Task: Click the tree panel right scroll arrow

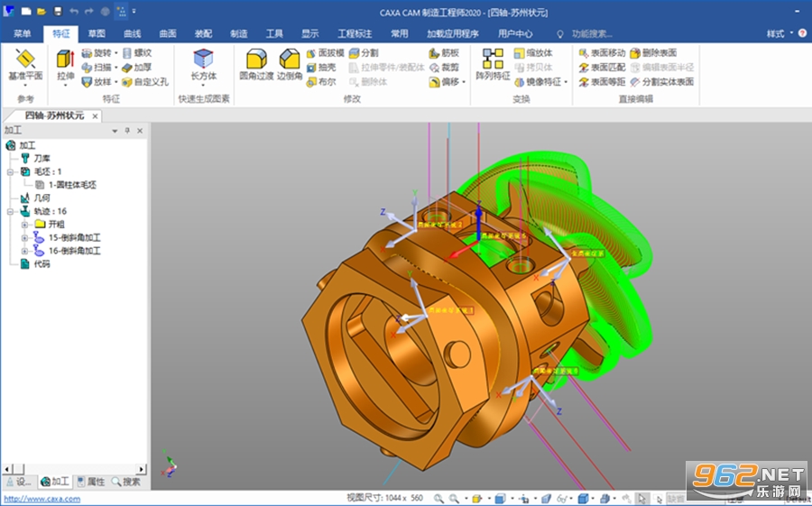Action: [x=141, y=469]
